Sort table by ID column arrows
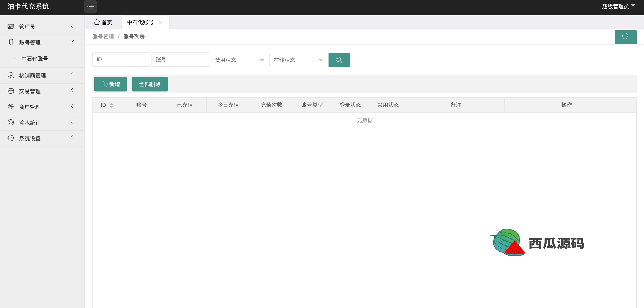This screenshot has height=308, width=644. [x=111, y=105]
